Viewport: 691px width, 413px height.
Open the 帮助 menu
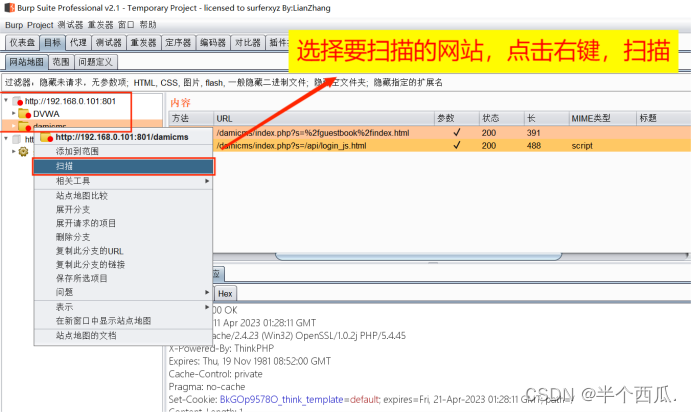(x=148, y=25)
